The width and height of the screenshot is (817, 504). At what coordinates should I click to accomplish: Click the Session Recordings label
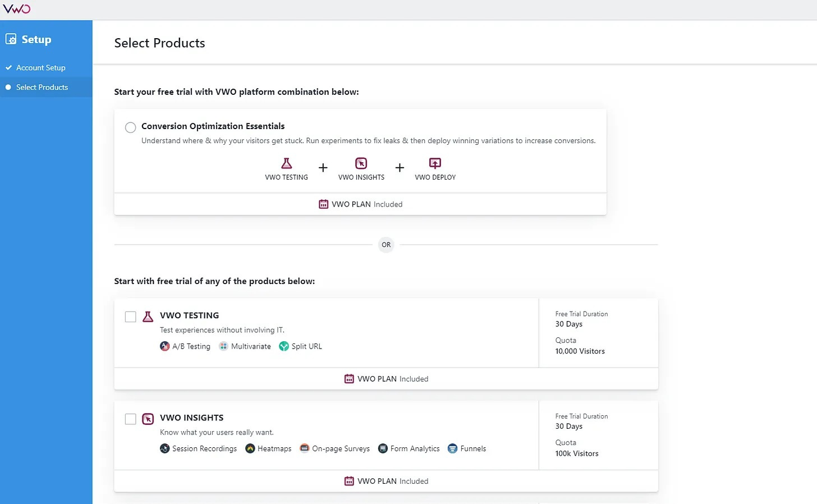tap(205, 448)
